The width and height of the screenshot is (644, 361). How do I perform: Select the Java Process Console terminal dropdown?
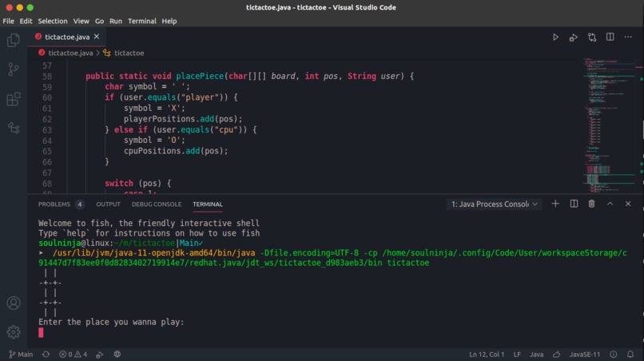[494, 204]
